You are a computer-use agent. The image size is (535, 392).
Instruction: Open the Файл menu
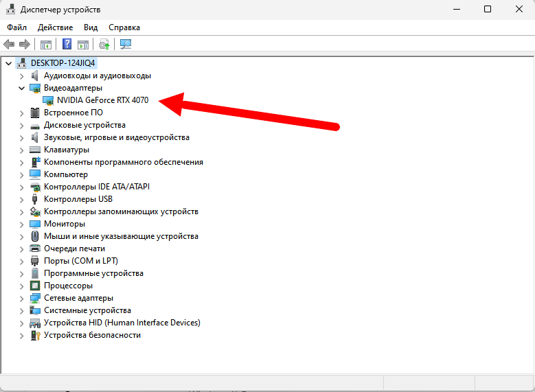pyautogui.click(x=16, y=27)
